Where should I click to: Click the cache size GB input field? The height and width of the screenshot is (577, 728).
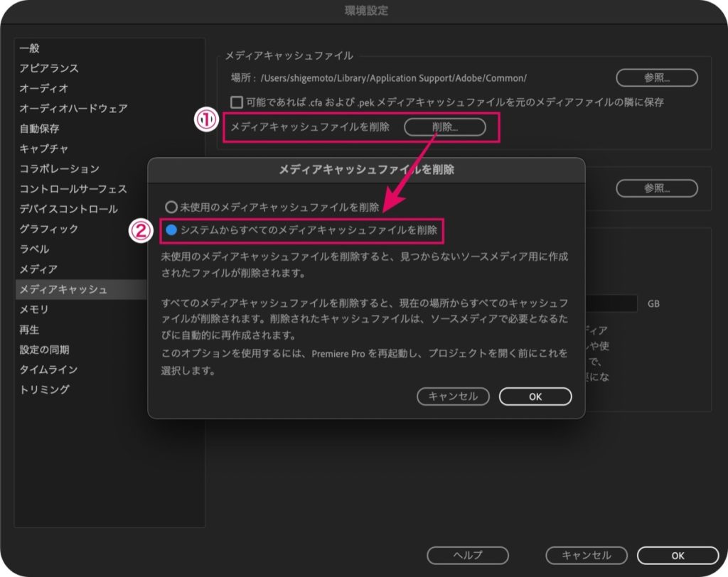tap(611, 303)
